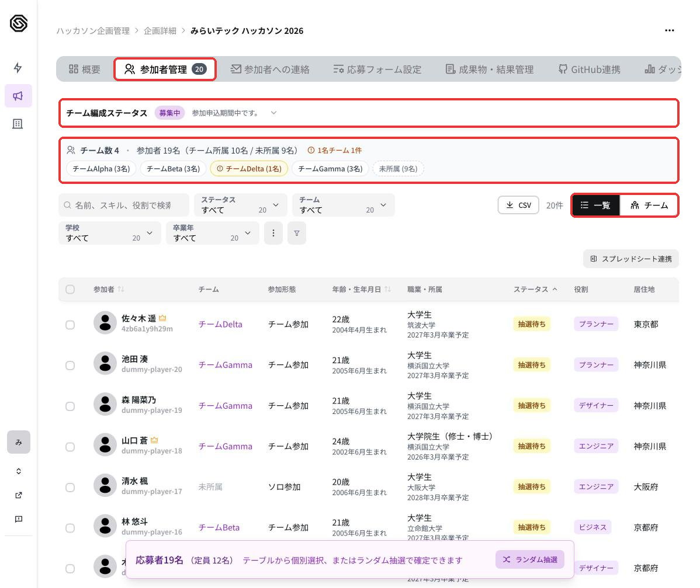Open チームDelta link in 佐々木 遥 row
Viewport: 700px width, 588px height.
(220, 324)
